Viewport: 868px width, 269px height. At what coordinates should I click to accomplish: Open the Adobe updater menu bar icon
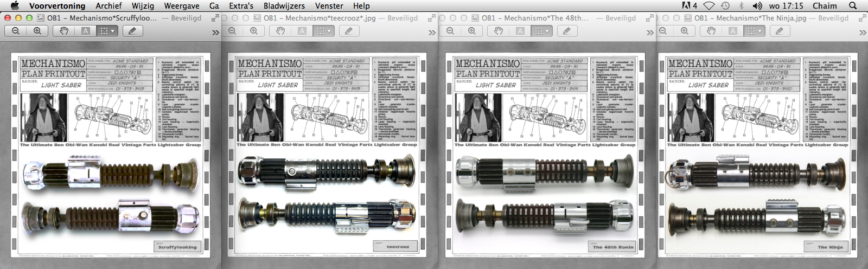click(x=690, y=5)
